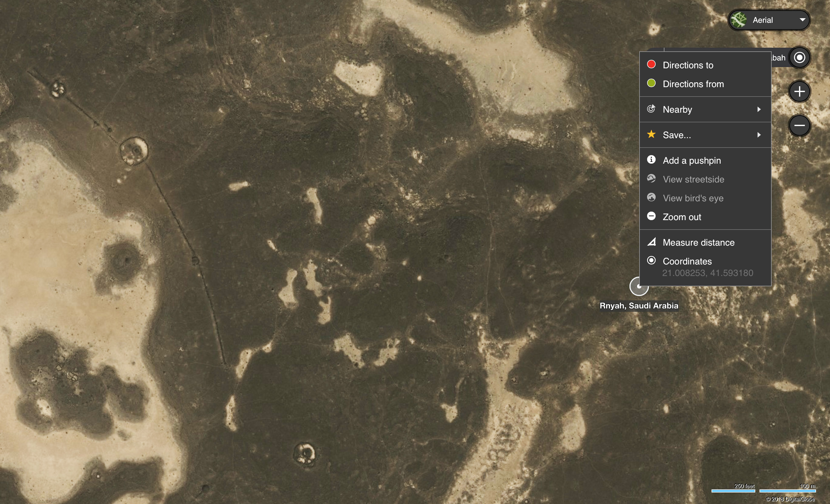Click the red Directions to dot icon
The image size is (830, 504).
point(651,64)
